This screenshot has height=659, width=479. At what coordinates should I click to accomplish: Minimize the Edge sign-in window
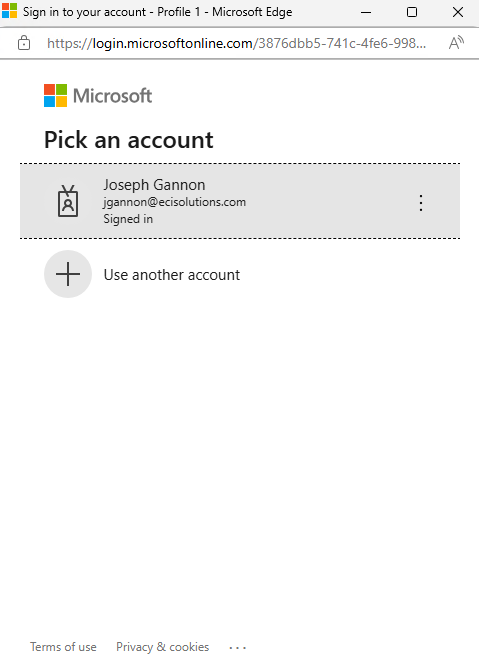tap(366, 12)
